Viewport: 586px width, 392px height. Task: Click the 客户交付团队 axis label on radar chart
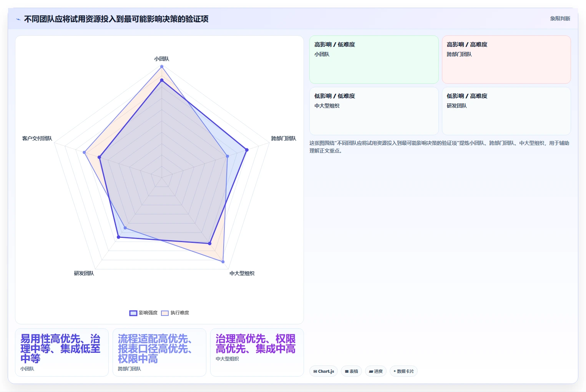[x=37, y=138]
